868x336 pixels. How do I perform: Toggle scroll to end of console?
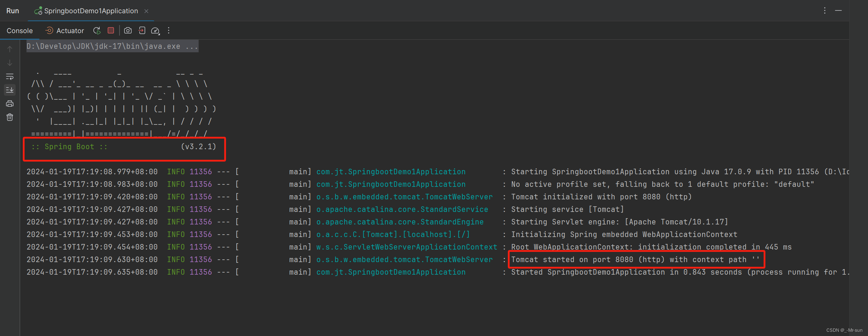[10, 90]
